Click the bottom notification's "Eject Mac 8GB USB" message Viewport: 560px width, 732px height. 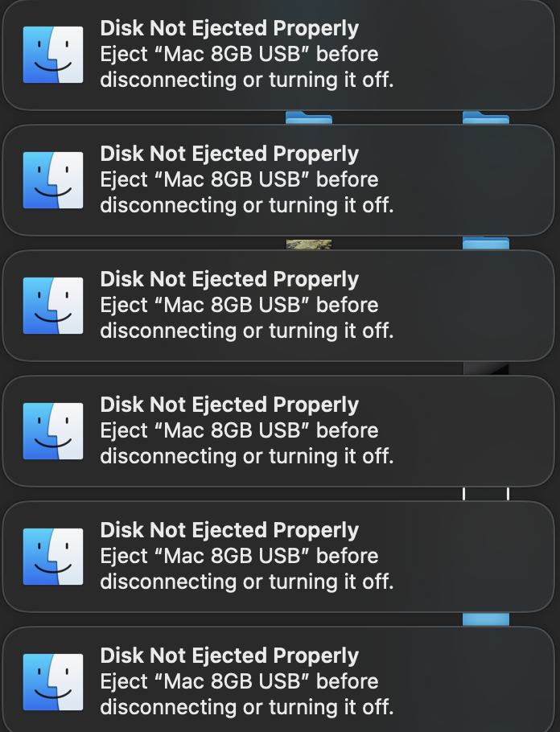[239, 682]
